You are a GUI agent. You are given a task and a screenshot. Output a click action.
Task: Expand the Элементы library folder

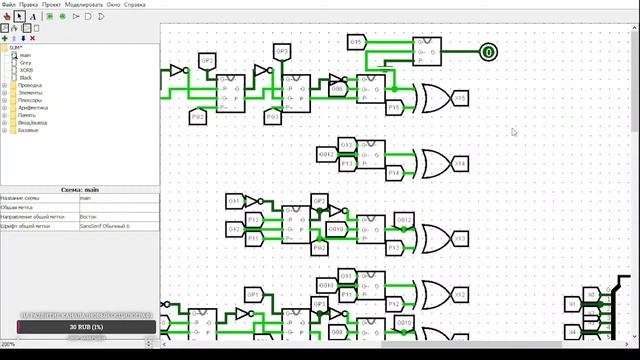coord(4,93)
